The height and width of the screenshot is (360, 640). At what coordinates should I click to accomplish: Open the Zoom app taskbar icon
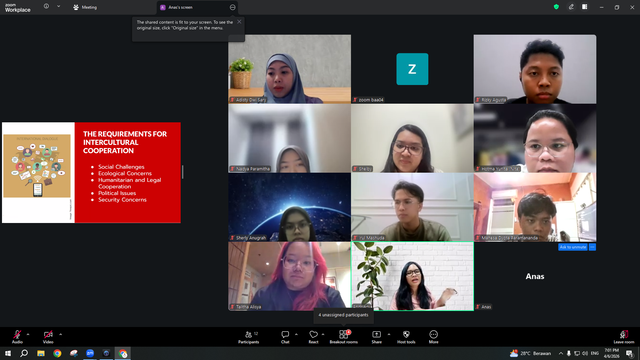point(90,353)
